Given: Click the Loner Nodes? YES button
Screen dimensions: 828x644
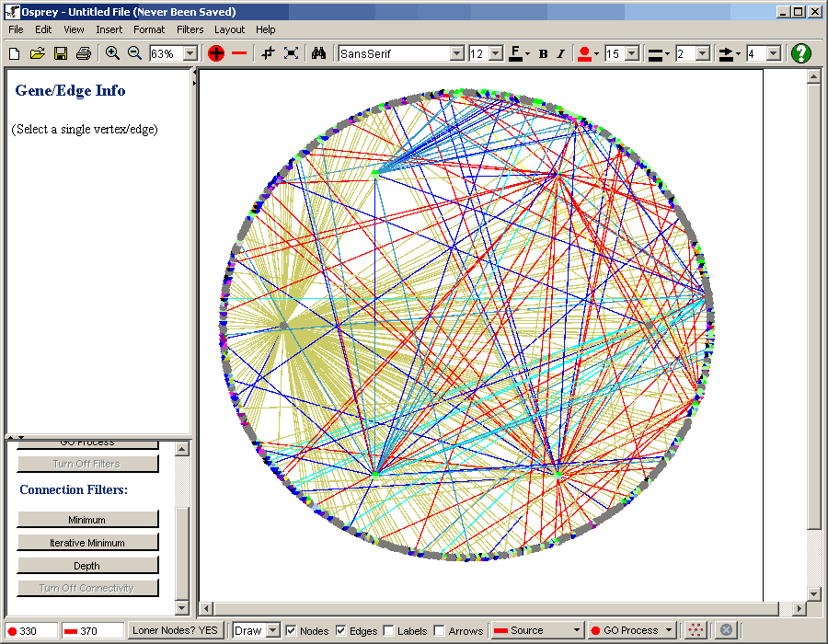Looking at the screenshot, I should tap(175, 630).
